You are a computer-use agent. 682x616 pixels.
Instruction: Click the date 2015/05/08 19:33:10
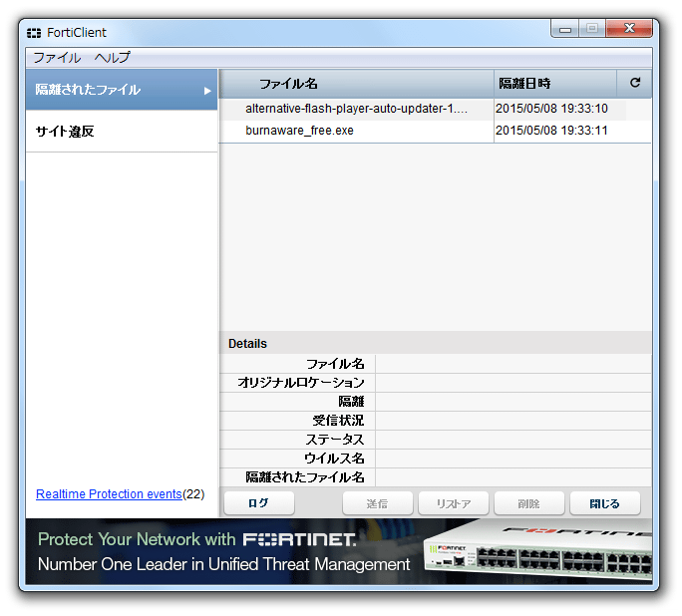click(551, 109)
